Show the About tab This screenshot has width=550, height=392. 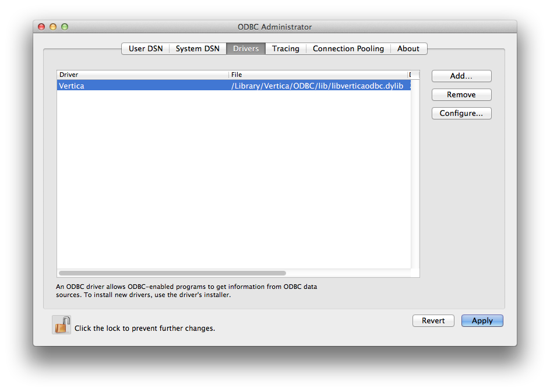(408, 48)
